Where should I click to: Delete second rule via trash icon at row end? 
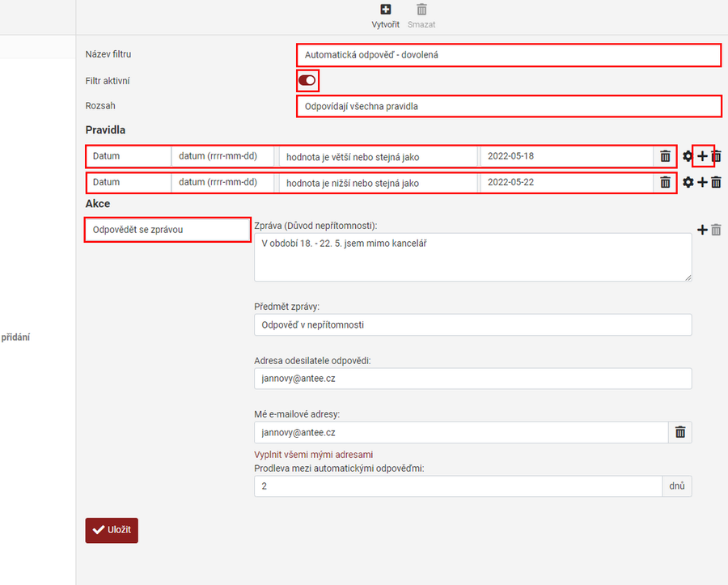(x=716, y=183)
